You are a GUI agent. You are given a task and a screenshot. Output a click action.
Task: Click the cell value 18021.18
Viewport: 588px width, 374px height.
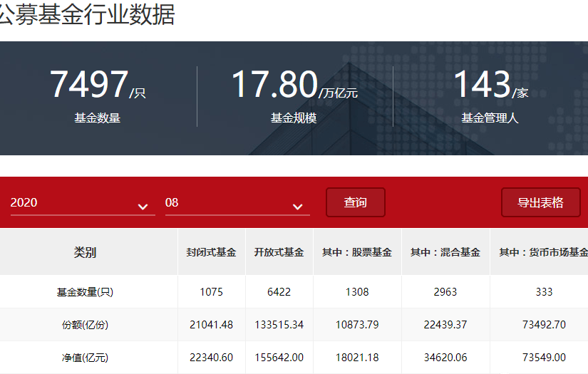357,358
